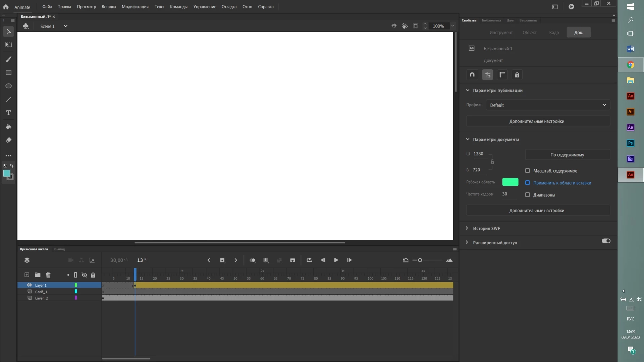The height and width of the screenshot is (362, 644).
Task: Click the По содержимому button
Action: tap(567, 155)
